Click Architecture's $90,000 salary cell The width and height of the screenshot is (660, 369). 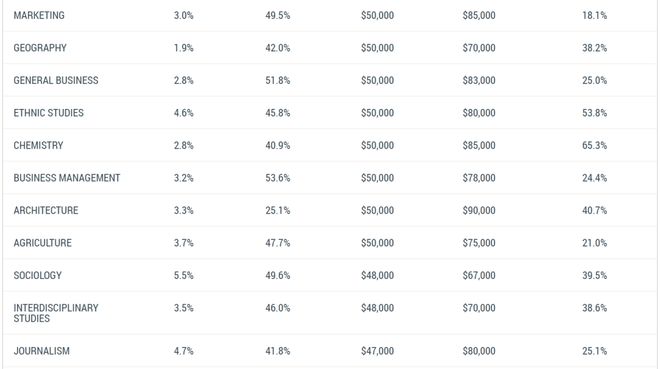(x=479, y=210)
